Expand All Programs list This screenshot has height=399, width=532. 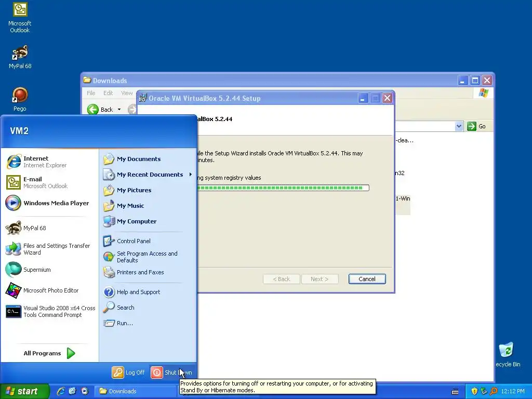tap(49, 353)
